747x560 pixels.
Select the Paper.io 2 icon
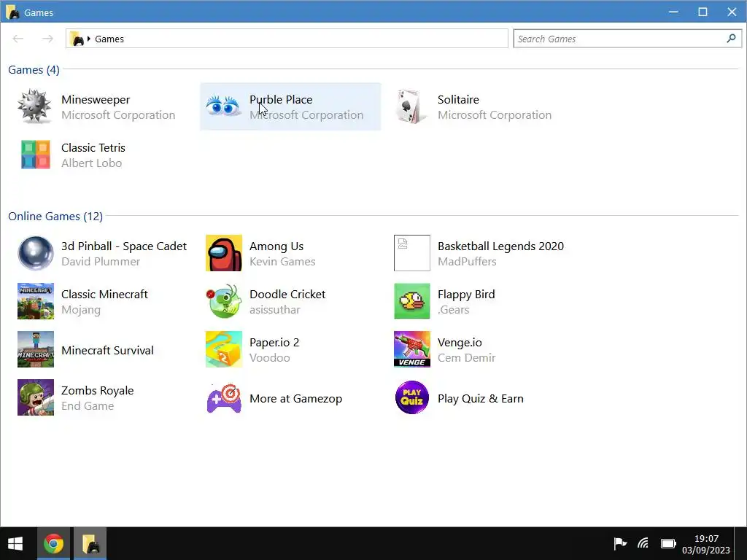[224, 349]
